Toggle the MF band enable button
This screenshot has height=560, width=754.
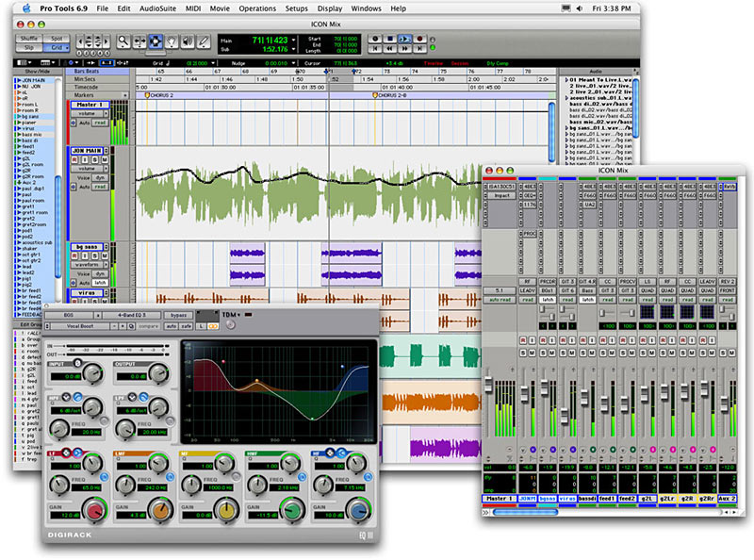tap(236, 477)
